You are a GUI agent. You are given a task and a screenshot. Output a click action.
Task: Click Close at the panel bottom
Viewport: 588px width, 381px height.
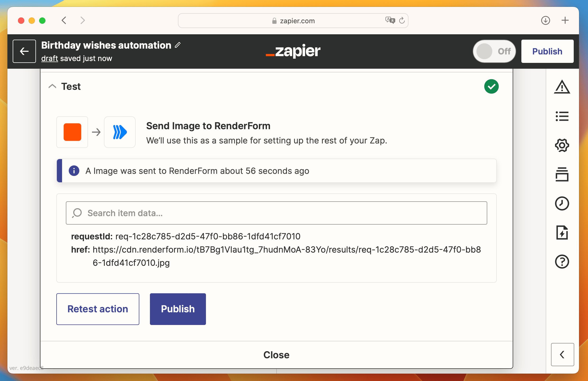point(276,355)
